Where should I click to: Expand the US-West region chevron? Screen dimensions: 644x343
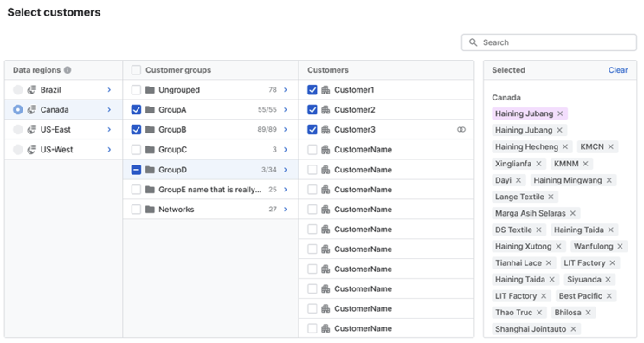pos(109,150)
